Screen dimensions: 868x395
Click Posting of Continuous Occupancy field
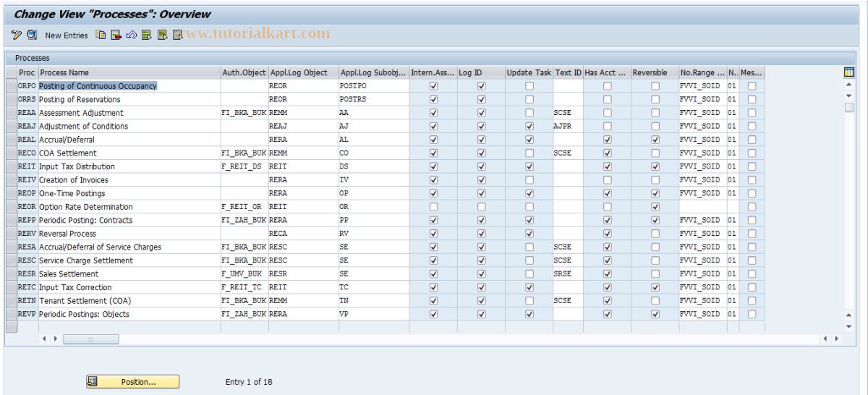(x=129, y=85)
